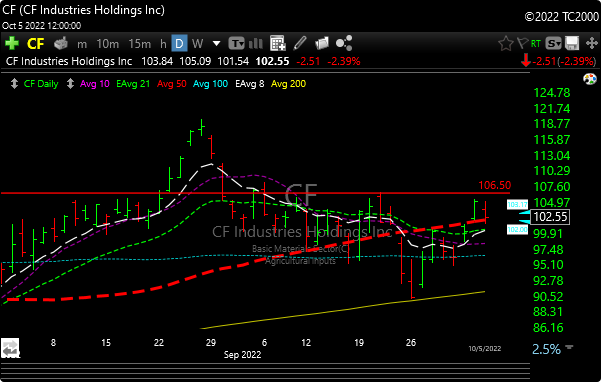Click the green plus add icon

[x=12, y=43]
